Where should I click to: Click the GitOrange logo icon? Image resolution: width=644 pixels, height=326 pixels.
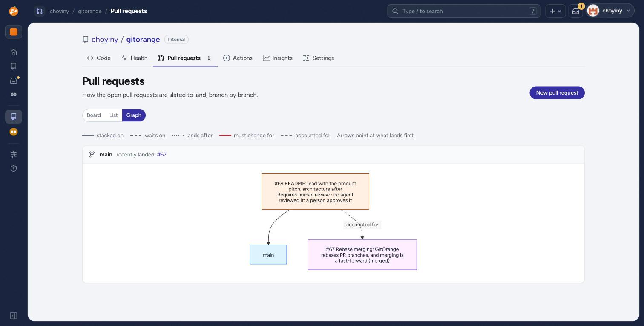14,11
